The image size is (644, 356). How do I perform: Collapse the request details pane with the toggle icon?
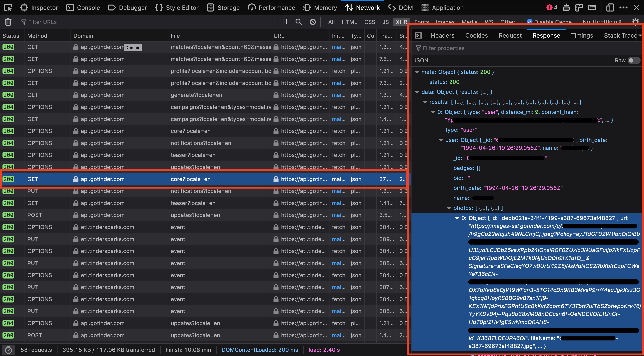point(418,35)
